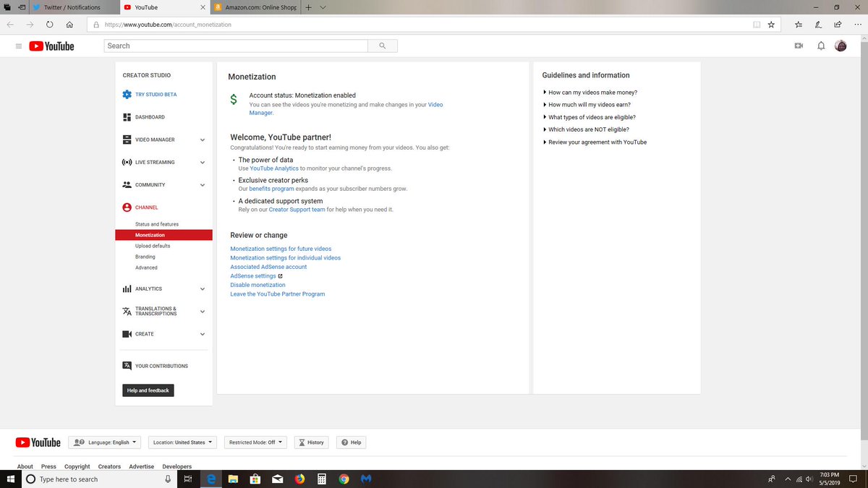Click the Analytics bar chart icon

click(127, 288)
